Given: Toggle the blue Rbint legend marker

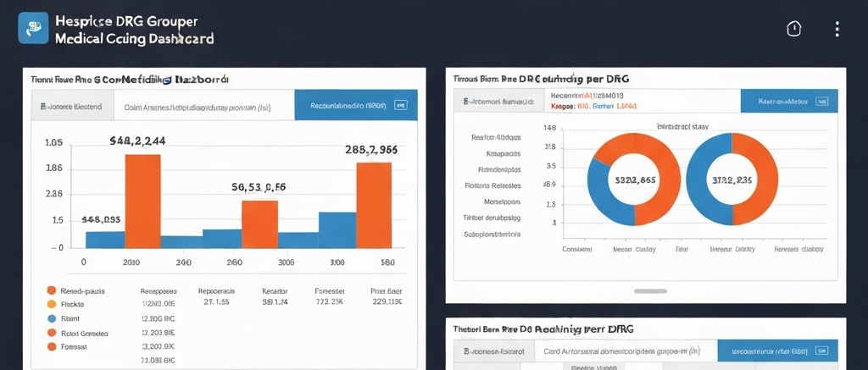Looking at the screenshot, I should point(52,318).
